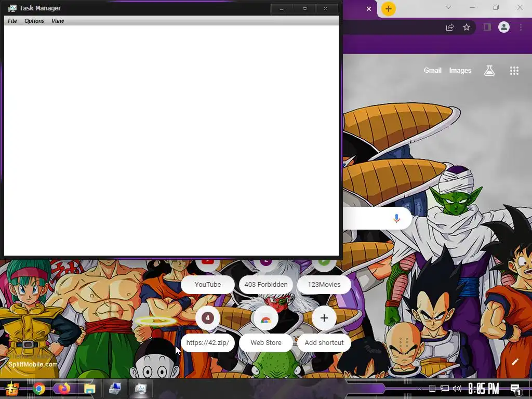Open Google apps grid

coord(514,71)
